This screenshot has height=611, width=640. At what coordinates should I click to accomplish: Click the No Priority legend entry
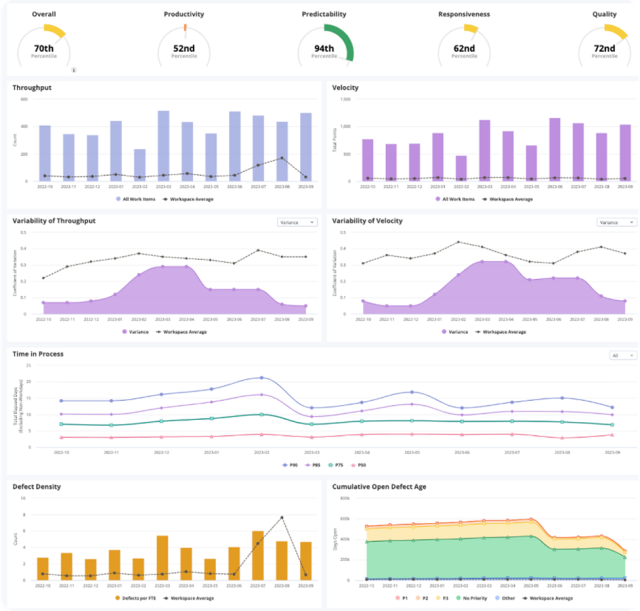pos(469,597)
